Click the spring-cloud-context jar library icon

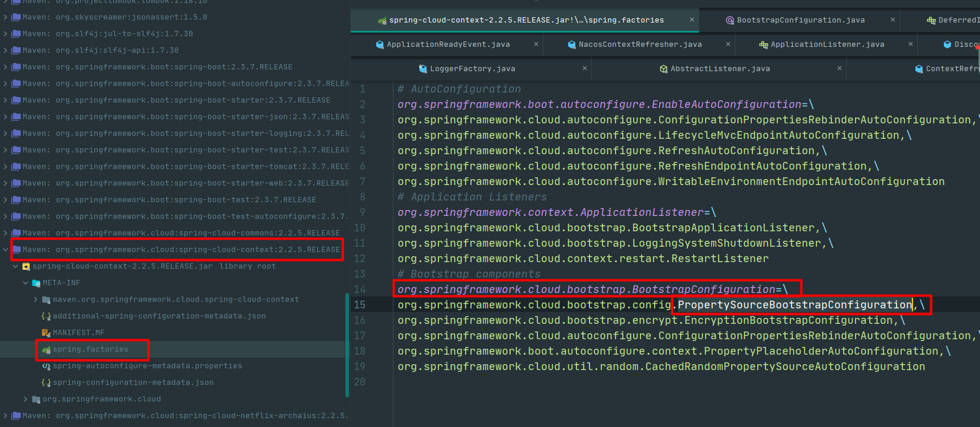coord(26,267)
